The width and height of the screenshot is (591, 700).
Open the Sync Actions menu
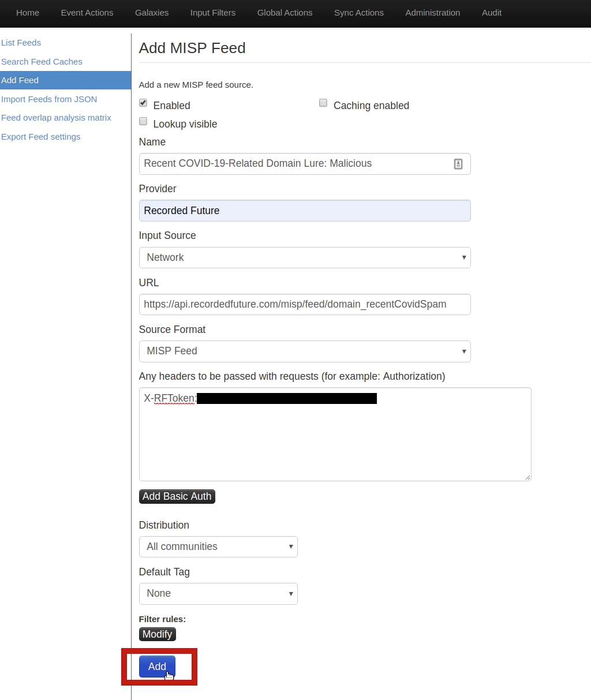coord(358,13)
